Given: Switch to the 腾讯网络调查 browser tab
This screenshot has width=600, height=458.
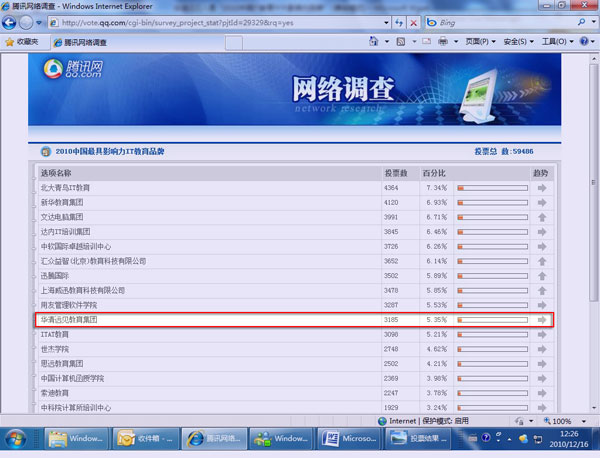Looking at the screenshot, I should (x=80, y=42).
